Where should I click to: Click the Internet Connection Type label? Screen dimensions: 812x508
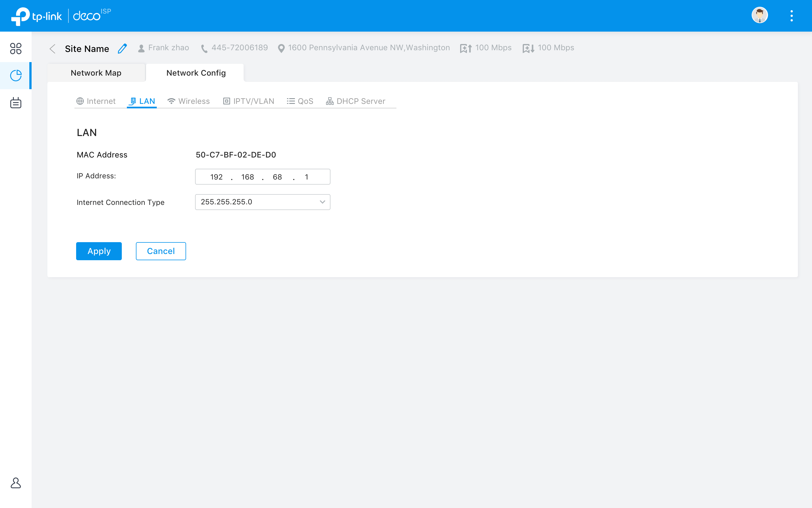120,202
